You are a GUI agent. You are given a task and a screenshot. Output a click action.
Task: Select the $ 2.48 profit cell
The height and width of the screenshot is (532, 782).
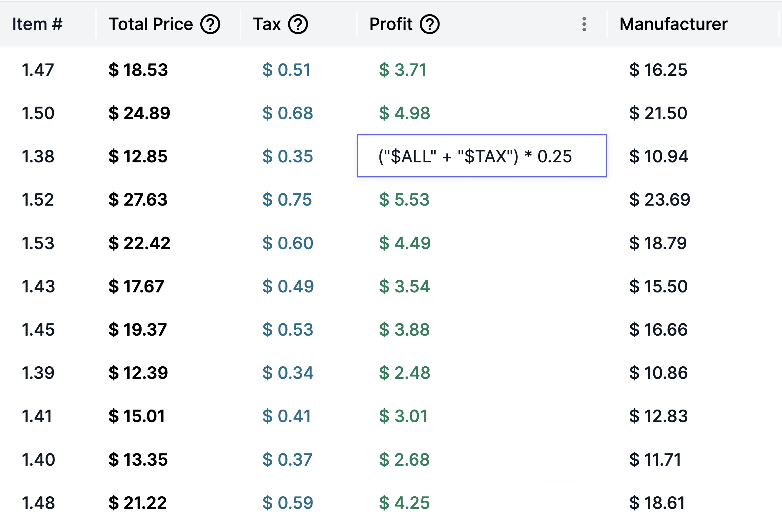pos(405,373)
